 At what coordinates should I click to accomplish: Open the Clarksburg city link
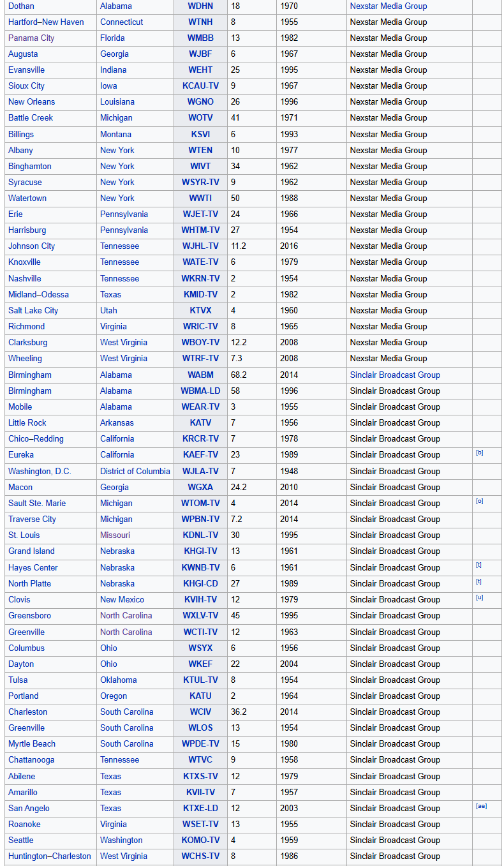coord(27,342)
